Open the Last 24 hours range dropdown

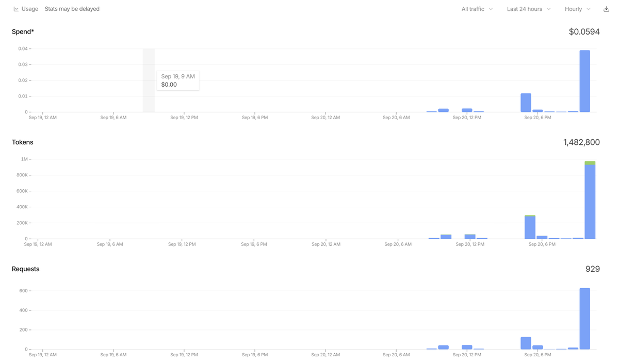(529, 9)
